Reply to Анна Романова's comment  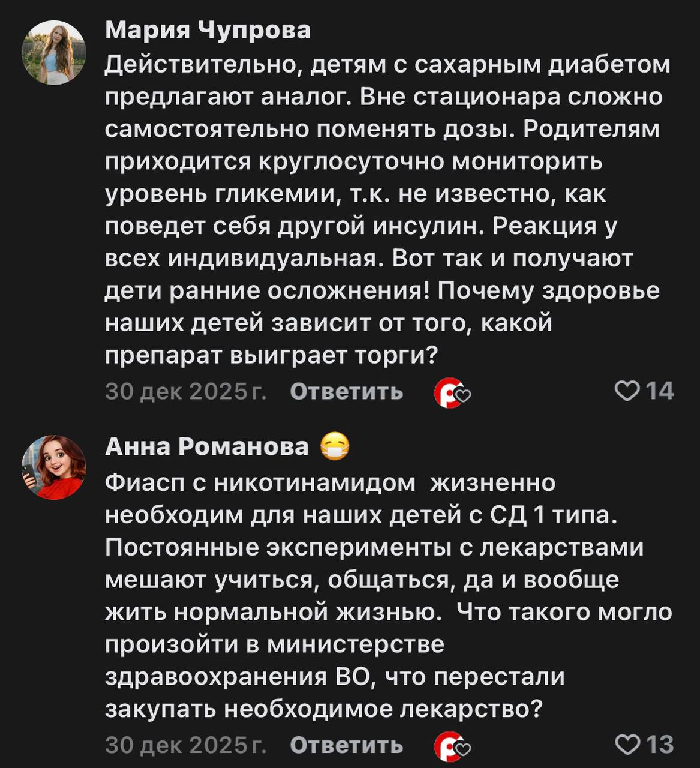[346, 745]
